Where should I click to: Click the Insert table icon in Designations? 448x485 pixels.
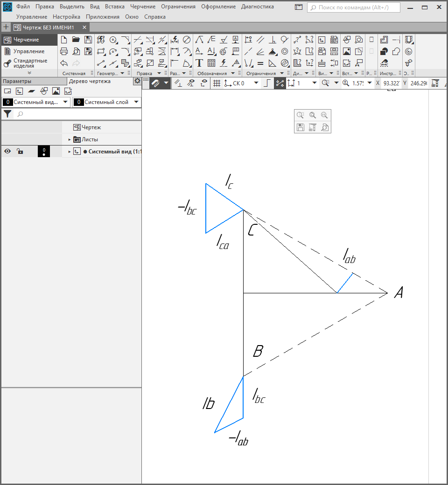pos(211,63)
